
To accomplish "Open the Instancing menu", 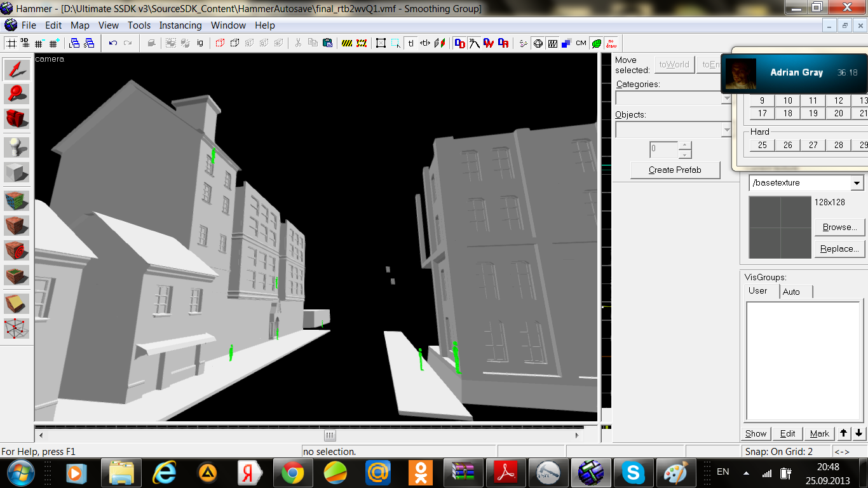I will pyautogui.click(x=180, y=25).
